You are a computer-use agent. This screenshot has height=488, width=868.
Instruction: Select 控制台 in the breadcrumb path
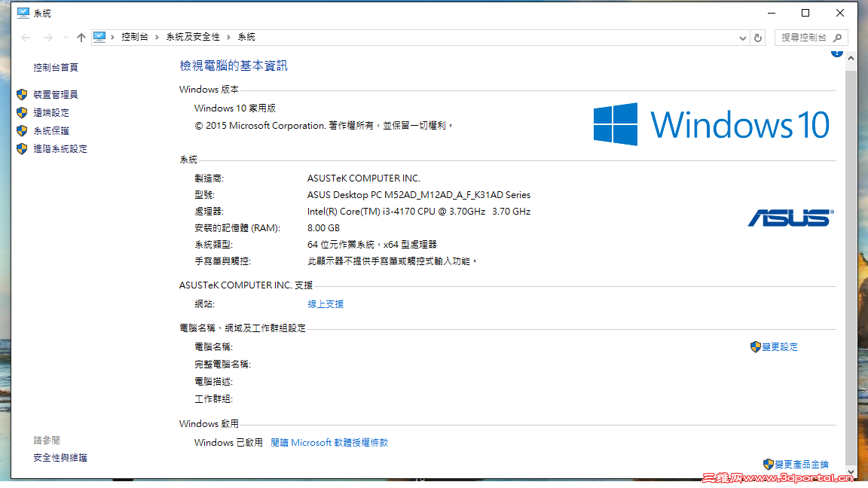coord(135,37)
